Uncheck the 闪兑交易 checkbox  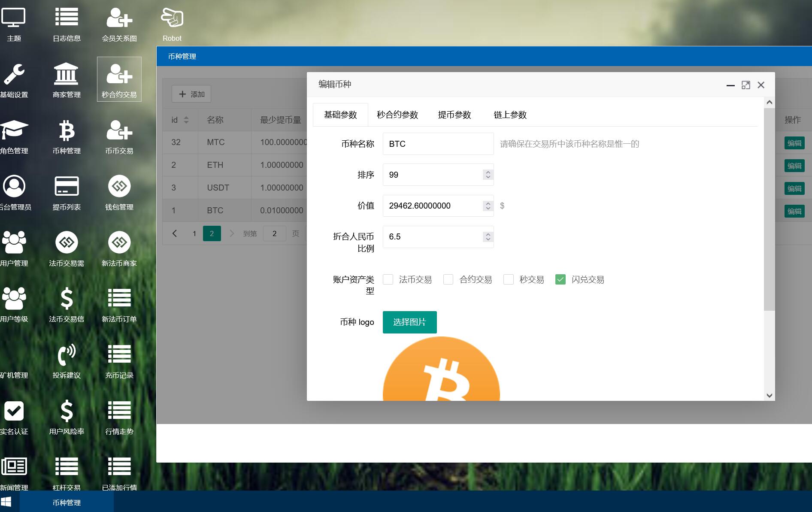coord(561,279)
